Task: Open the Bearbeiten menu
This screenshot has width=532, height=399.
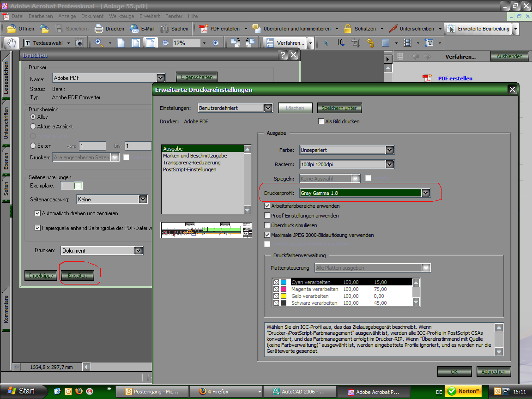Action: click(41, 16)
